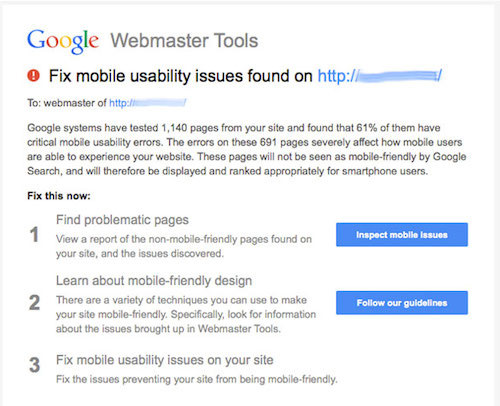Open the webmaster recipient http link
This screenshot has height=406, width=500.
[148, 103]
